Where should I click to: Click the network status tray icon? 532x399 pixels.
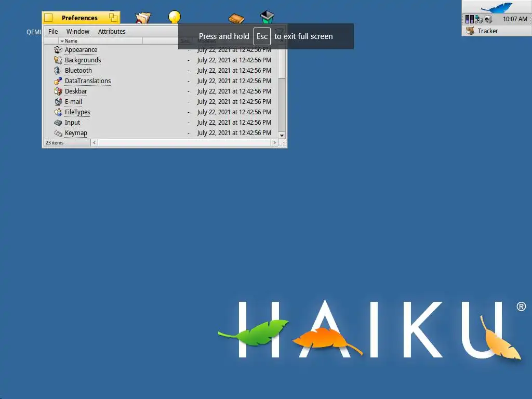tap(478, 19)
